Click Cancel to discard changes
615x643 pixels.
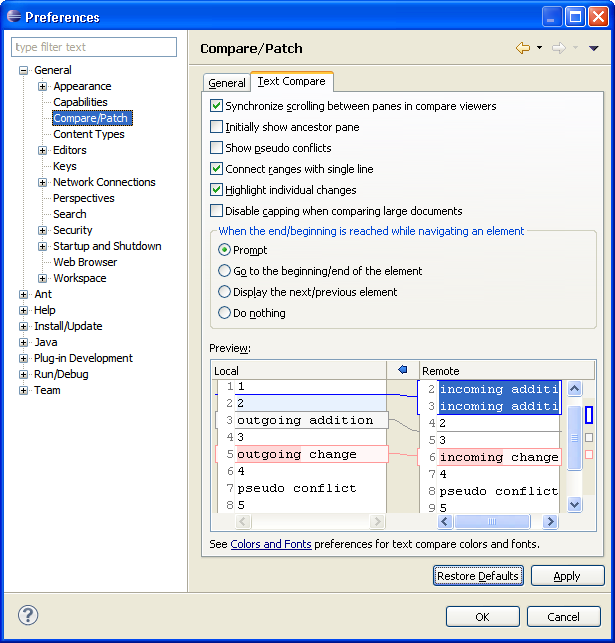(x=564, y=616)
